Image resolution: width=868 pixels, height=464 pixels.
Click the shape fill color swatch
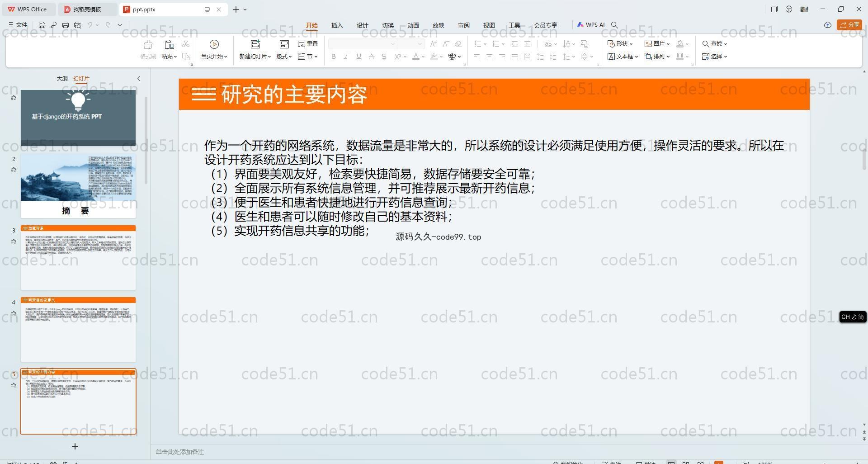[679, 44]
